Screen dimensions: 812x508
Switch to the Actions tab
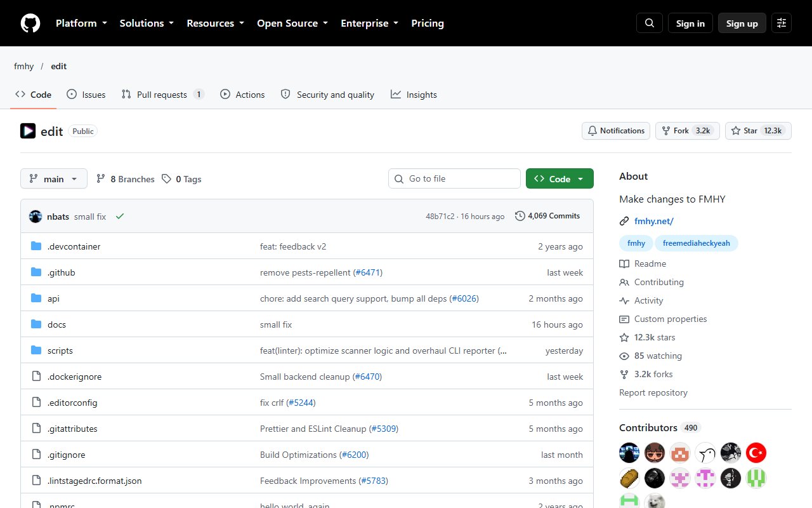(242, 95)
